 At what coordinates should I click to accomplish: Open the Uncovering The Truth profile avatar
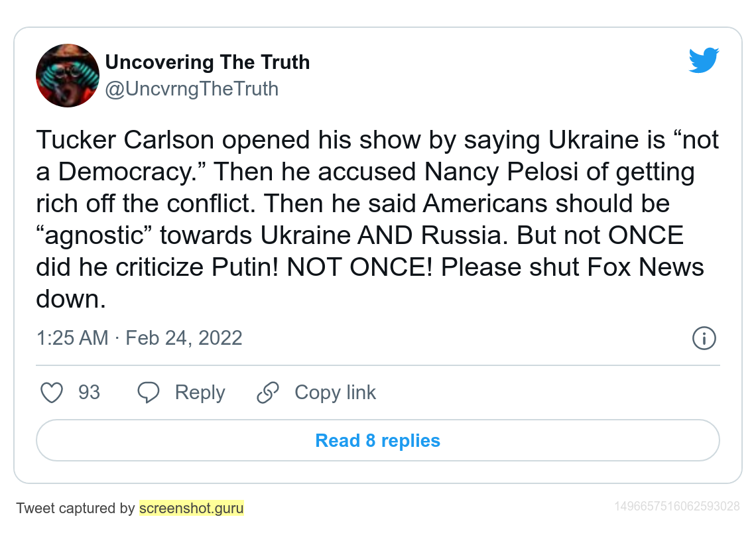pyautogui.click(x=68, y=76)
